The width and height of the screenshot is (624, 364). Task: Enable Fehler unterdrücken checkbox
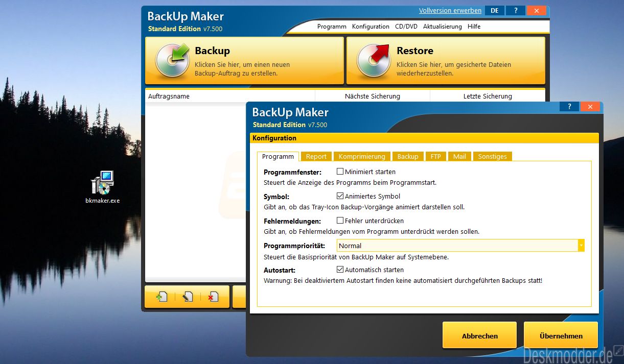340,221
